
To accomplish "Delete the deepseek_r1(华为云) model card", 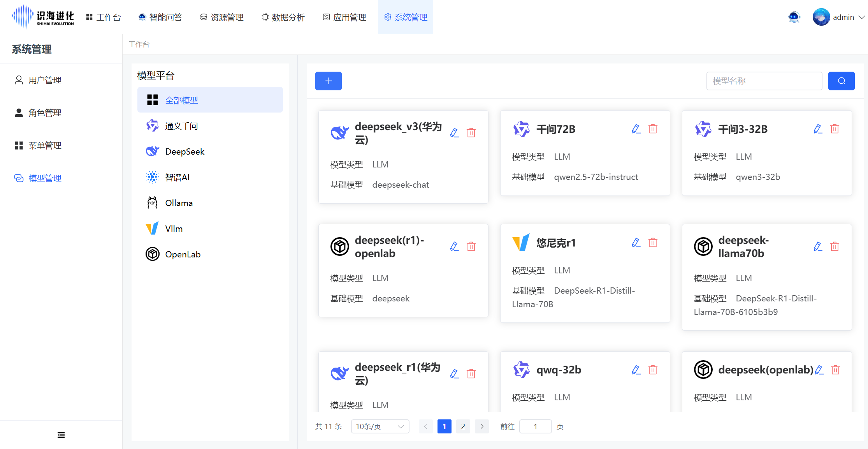I will coord(471,374).
